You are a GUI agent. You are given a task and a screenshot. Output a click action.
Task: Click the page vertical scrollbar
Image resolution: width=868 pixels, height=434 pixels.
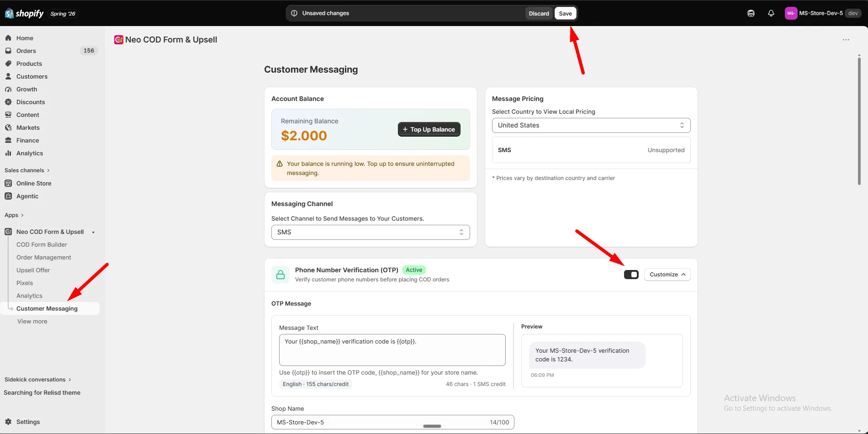(x=859, y=121)
